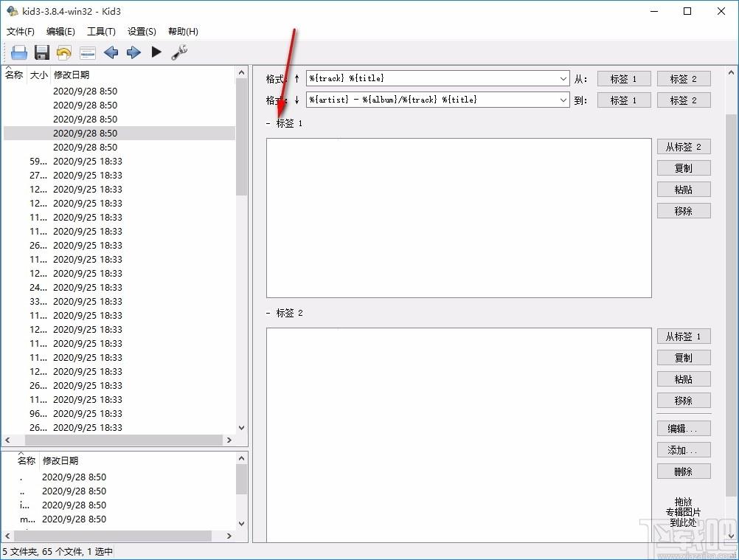This screenshot has width=739, height=560.
Task: Click 移除 in the 标签 1 section
Action: (x=684, y=211)
